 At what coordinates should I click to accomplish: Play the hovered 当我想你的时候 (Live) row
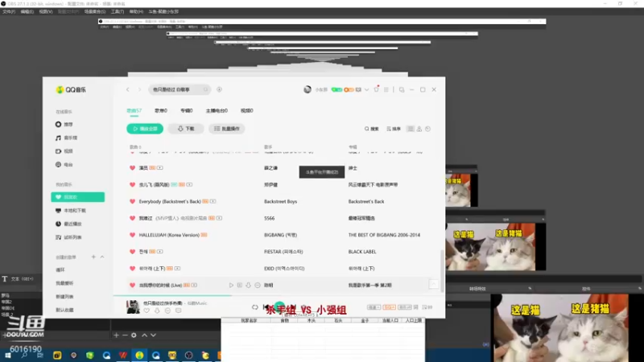[x=231, y=286]
